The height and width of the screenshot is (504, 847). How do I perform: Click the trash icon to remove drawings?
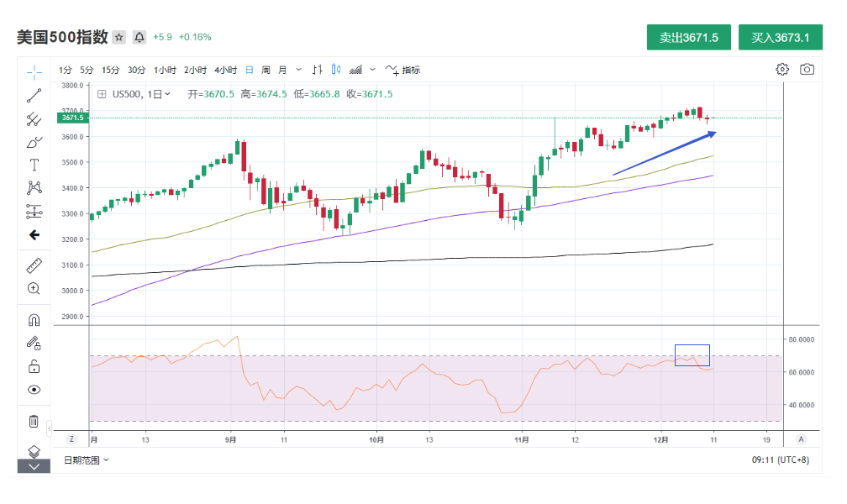(x=34, y=421)
